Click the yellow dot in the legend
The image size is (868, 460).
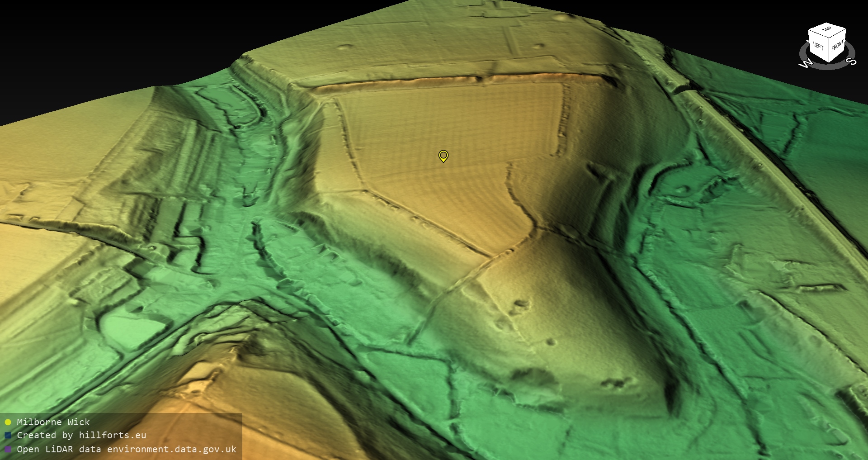click(x=8, y=422)
